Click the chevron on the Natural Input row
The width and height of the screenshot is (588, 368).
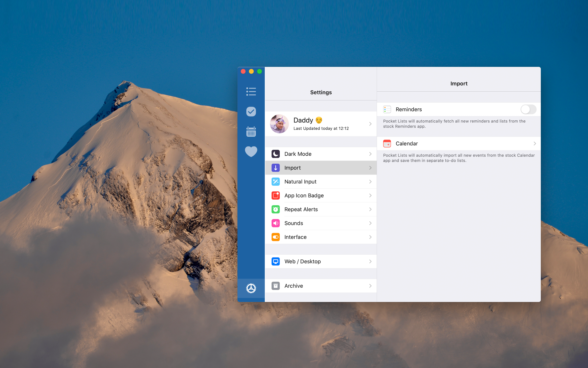[x=370, y=182]
